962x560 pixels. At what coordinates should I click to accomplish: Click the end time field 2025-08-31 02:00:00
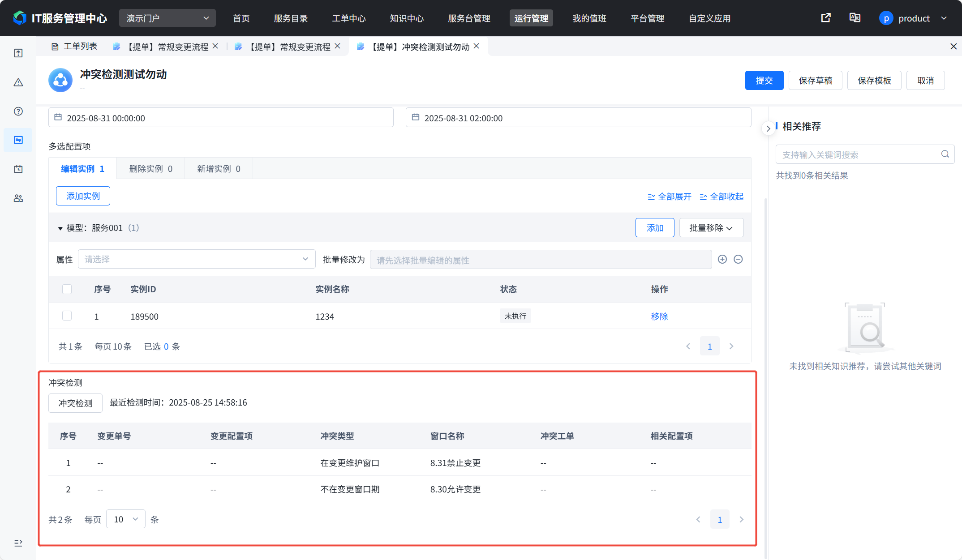pyautogui.click(x=578, y=118)
